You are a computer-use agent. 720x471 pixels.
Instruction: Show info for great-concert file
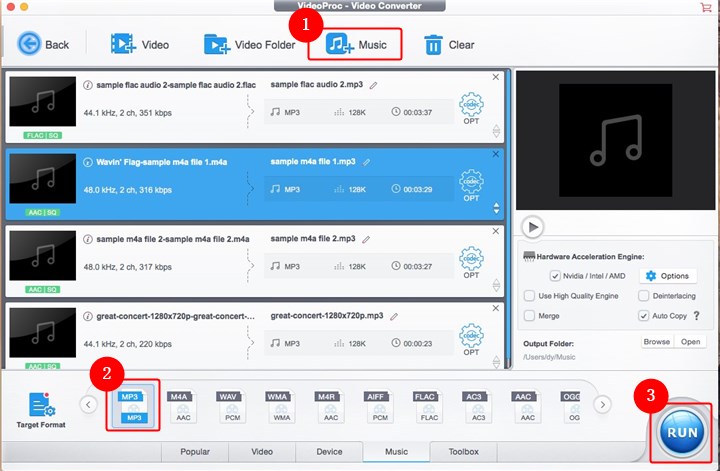coord(88,316)
